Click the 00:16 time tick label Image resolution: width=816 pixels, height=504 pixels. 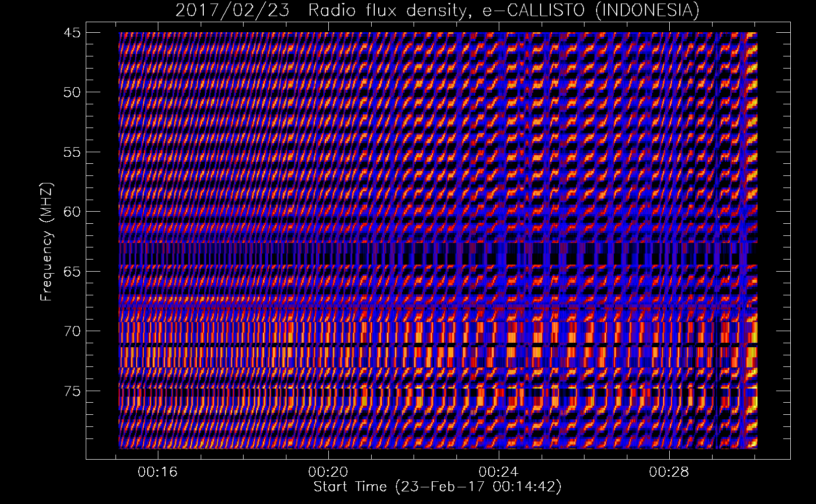[158, 472]
